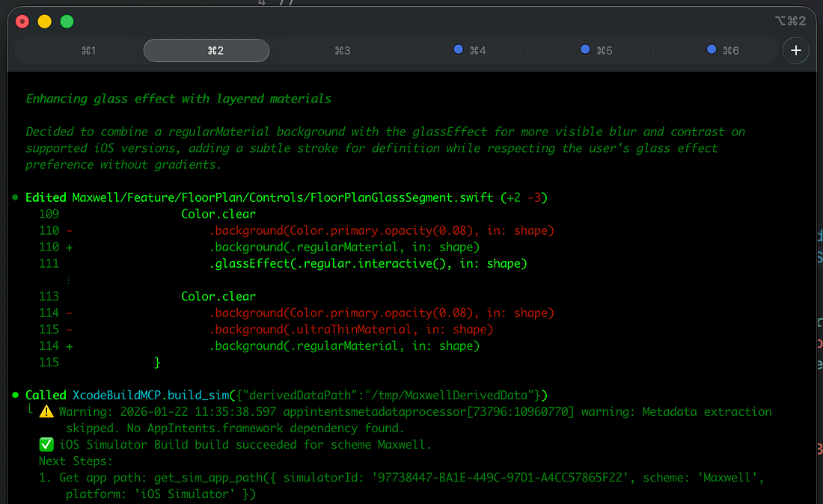Click line 111 glassEffect code
The image size is (823, 504).
click(368, 264)
